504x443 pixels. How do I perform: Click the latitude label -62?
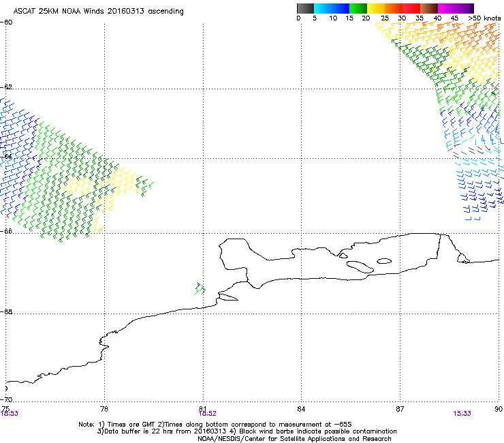[x=6, y=87]
